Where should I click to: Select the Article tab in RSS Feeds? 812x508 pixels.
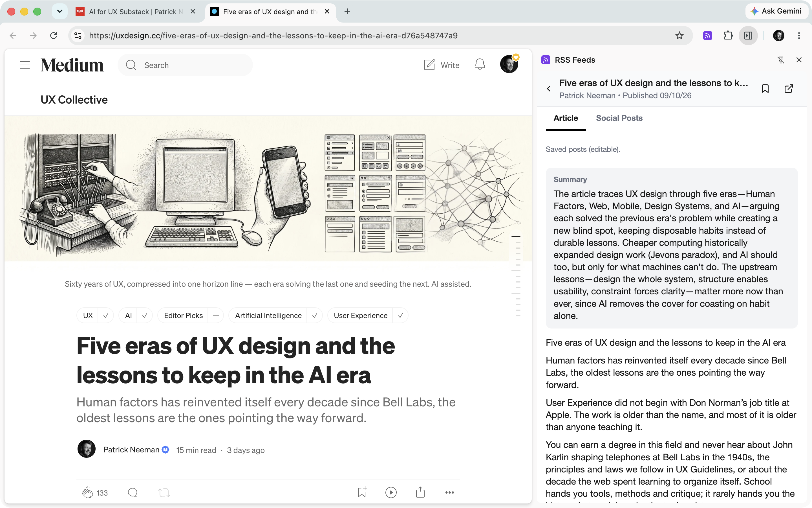tap(566, 118)
